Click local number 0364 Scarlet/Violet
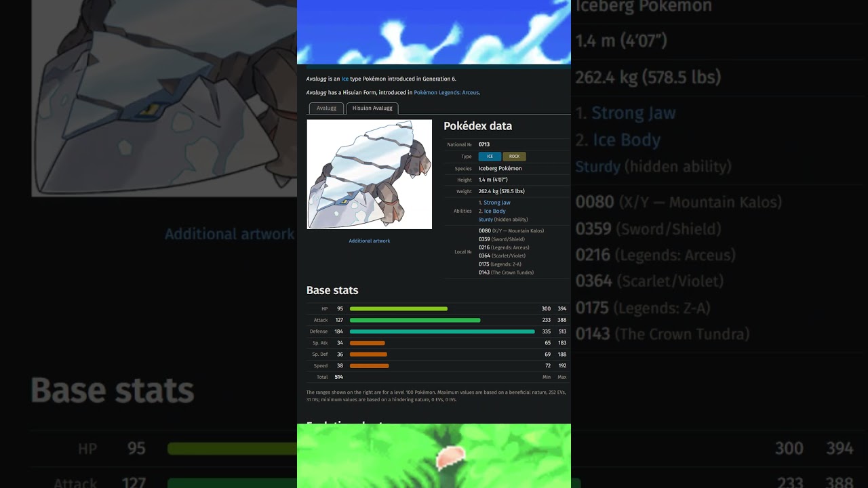 pos(502,256)
